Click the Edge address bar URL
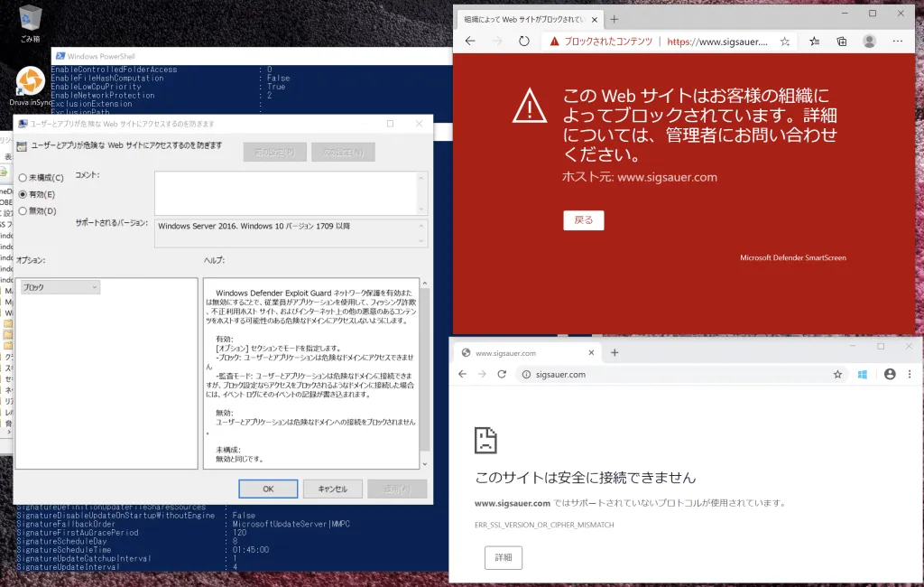 pos(717,42)
